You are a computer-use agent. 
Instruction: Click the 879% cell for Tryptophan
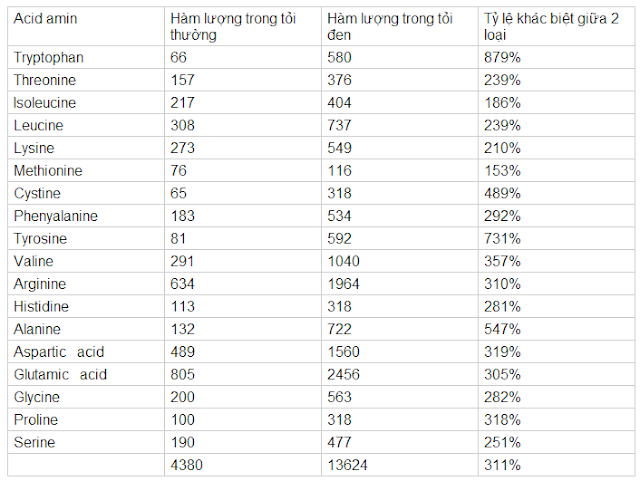click(502, 58)
